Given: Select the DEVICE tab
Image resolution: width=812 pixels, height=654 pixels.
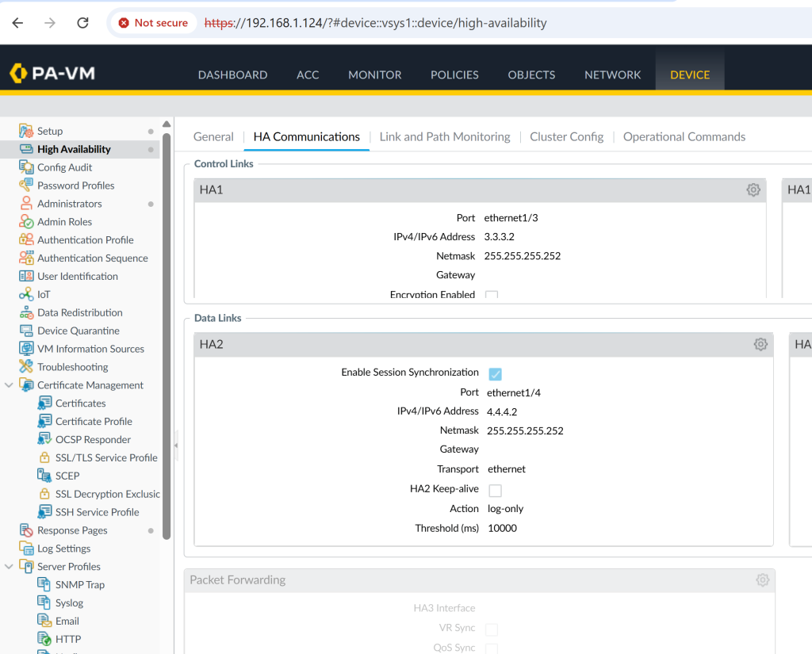Looking at the screenshot, I should (x=690, y=75).
